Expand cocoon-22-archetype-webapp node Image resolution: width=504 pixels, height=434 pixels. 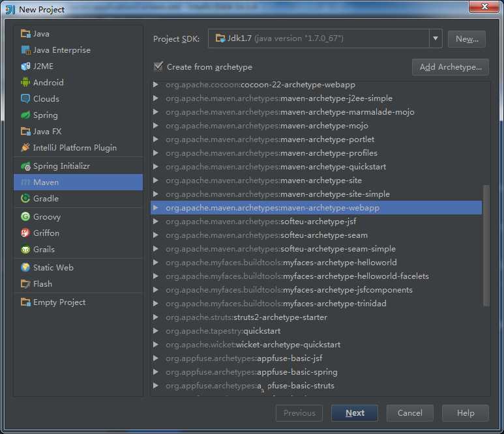coord(156,85)
